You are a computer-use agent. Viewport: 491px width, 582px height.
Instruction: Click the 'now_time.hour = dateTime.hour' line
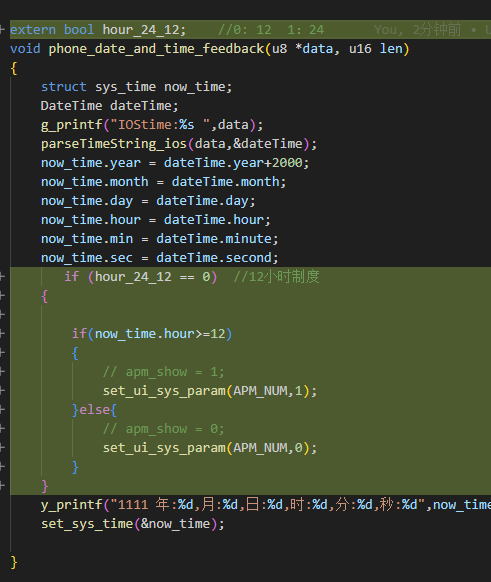coord(156,220)
